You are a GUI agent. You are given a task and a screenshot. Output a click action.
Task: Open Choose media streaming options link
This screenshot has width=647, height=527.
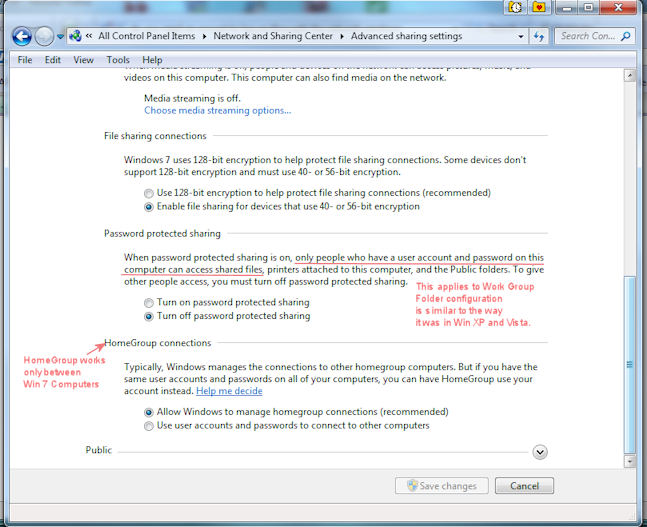(x=217, y=111)
